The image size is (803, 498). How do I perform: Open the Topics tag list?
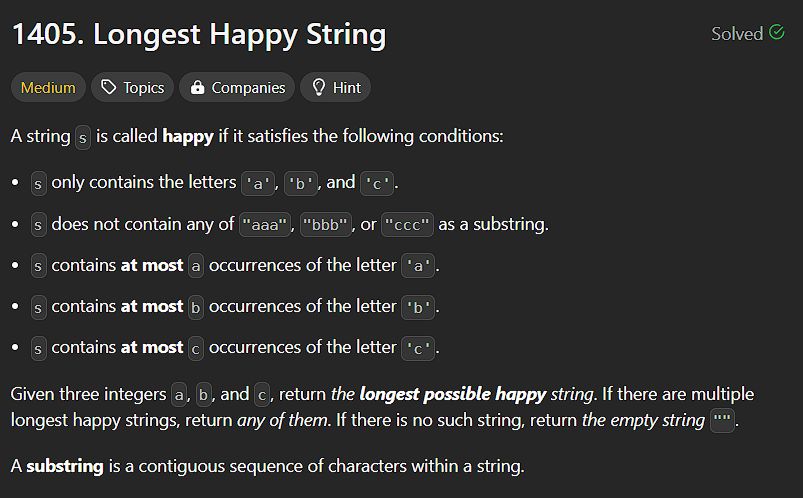point(133,87)
